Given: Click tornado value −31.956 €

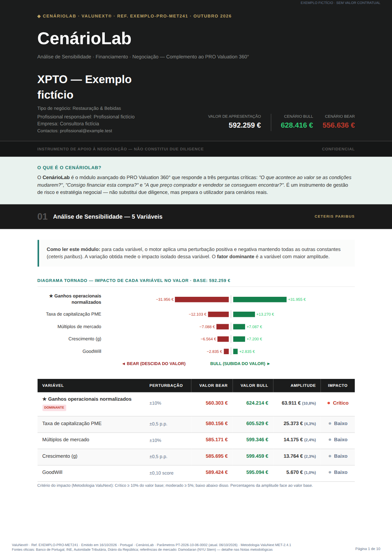Looking at the screenshot, I should point(165,299).
